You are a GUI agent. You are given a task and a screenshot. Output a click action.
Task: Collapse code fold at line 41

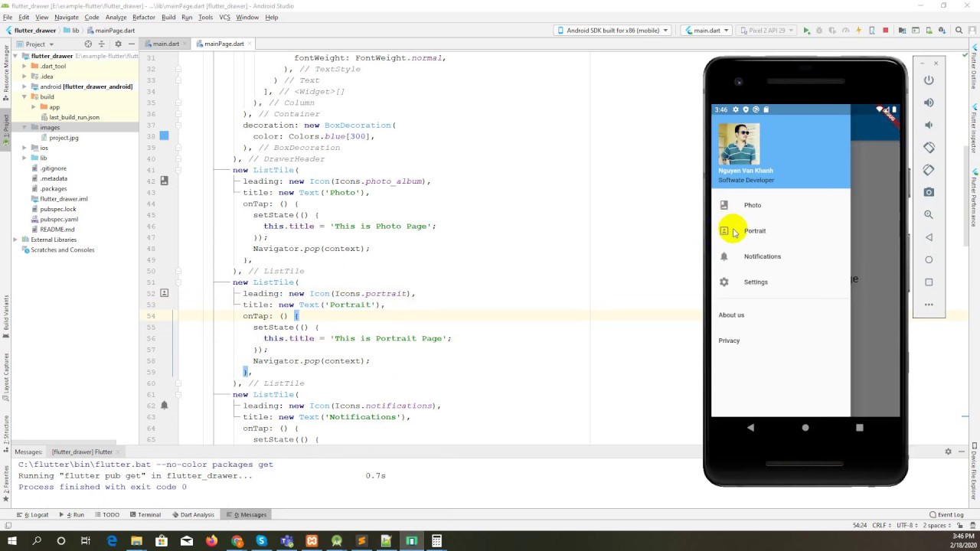tap(179, 170)
